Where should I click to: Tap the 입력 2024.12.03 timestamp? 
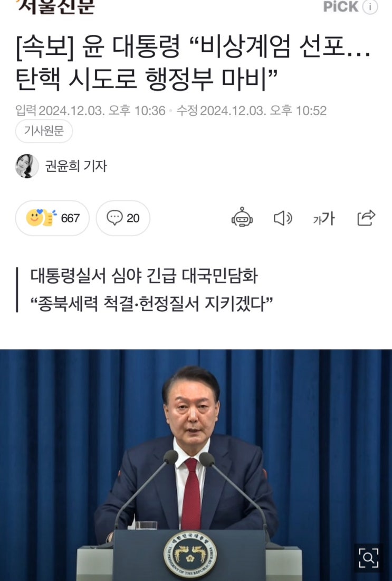pyautogui.click(x=90, y=111)
